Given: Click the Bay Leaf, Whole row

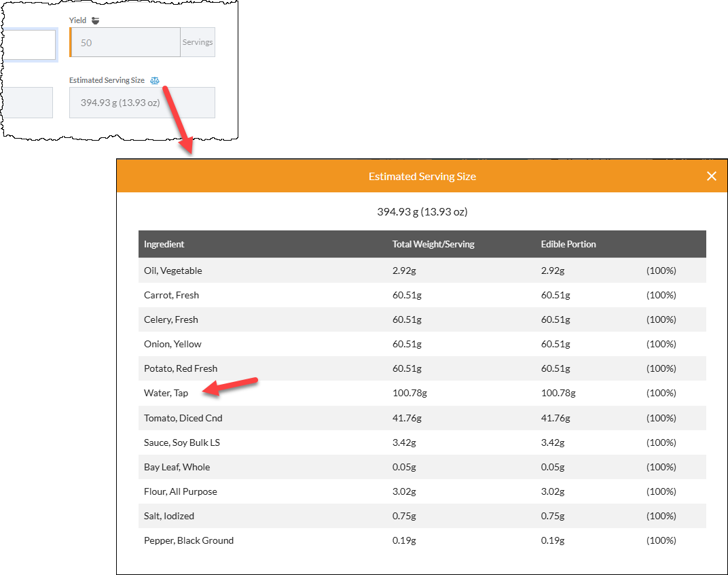Looking at the screenshot, I should (x=422, y=467).
